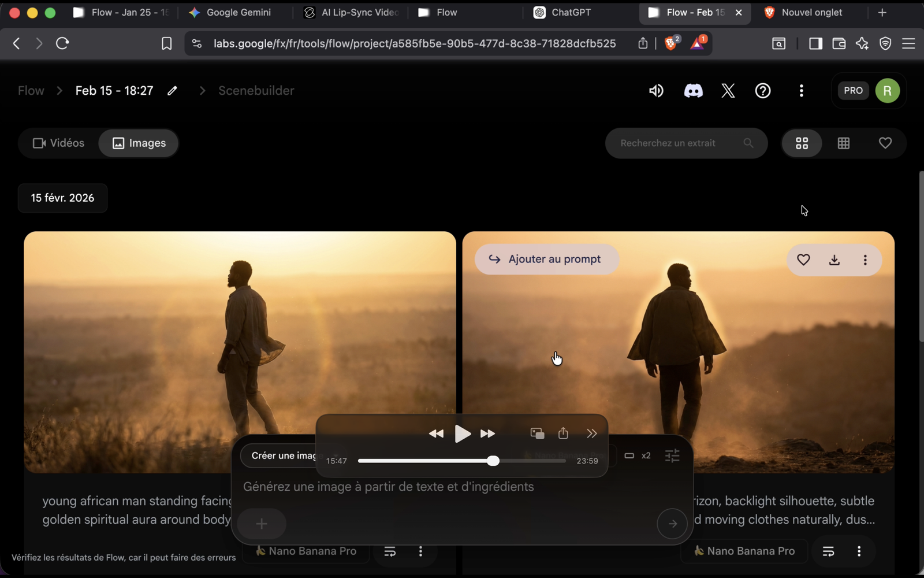Image resolution: width=924 pixels, height=578 pixels.
Task: Open generation settings sliders icon
Action: (672, 456)
